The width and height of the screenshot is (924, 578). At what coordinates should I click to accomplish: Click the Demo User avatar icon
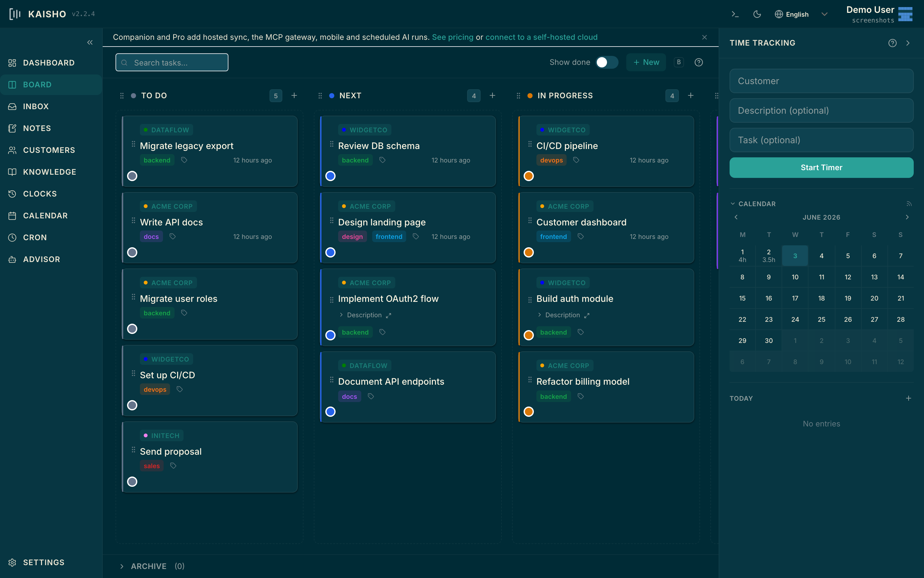click(905, 14)
